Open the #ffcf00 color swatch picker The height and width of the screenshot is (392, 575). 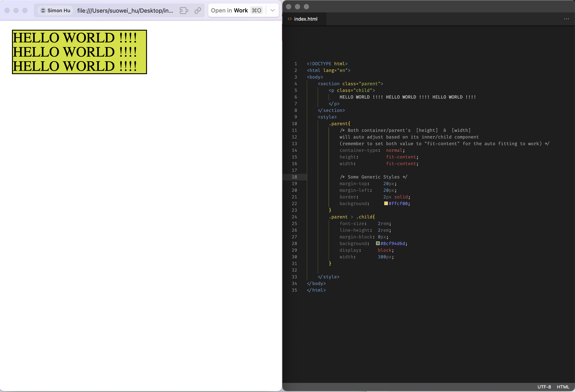click(386, 203)
